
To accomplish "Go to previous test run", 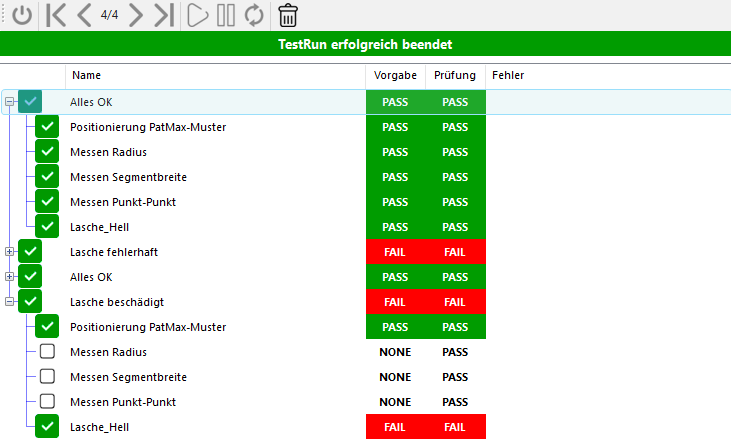I will click(x=83, y=15).
